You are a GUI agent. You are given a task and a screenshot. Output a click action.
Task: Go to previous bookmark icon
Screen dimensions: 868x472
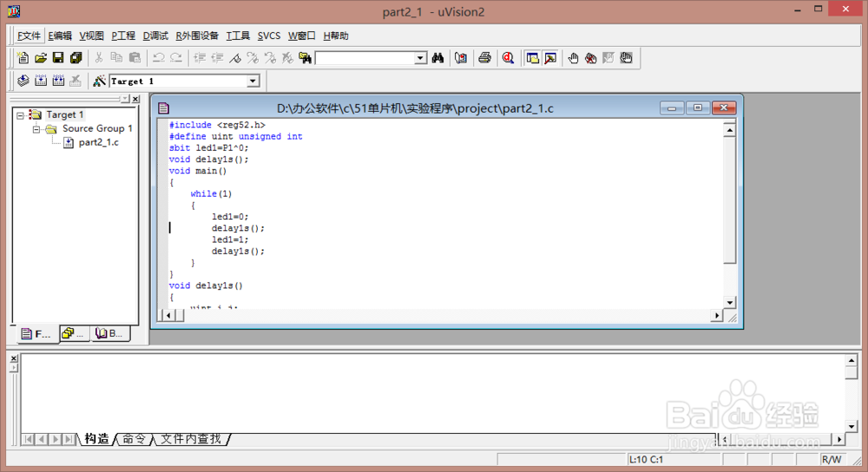tap(270, 57)
